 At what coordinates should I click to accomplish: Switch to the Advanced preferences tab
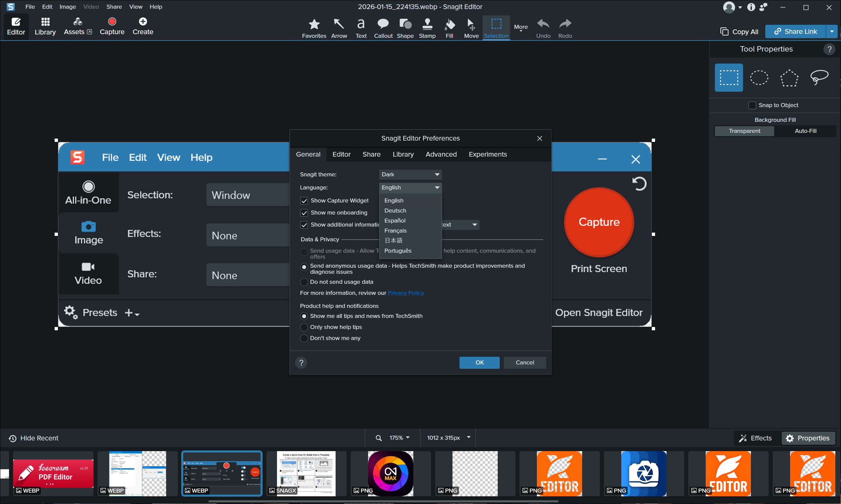click(x=441, y=155)
